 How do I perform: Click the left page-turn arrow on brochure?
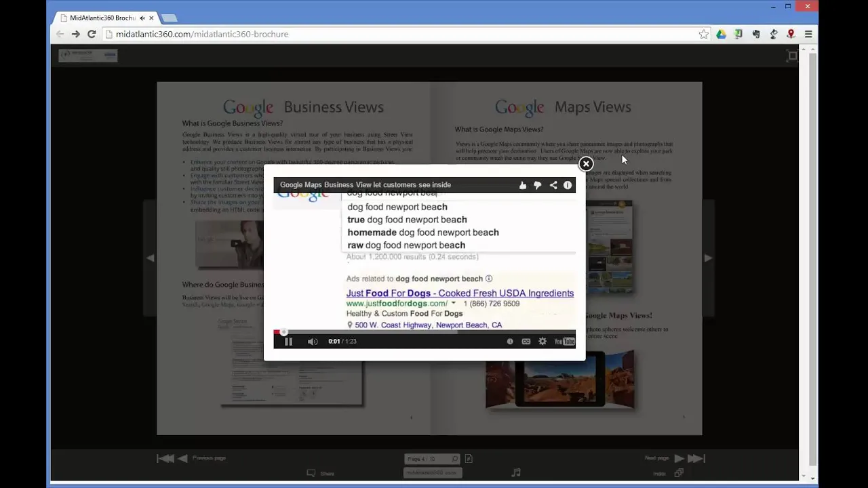click(x=151, y=258)
